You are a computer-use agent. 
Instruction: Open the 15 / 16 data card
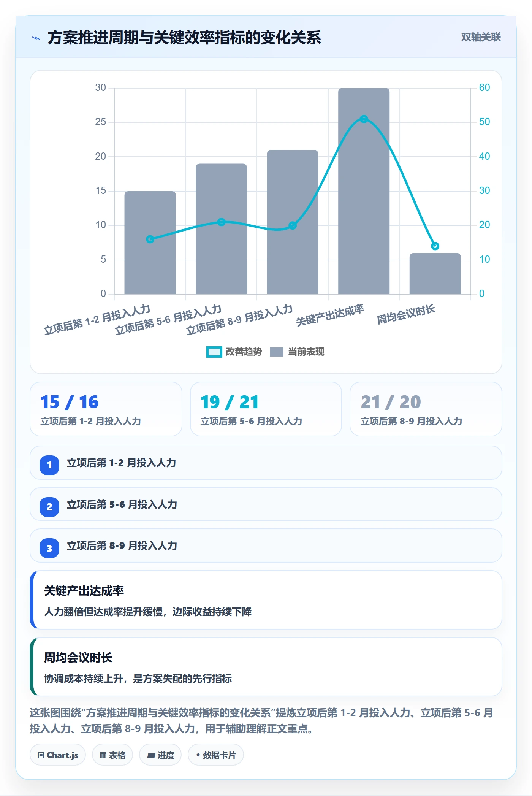pos(106,409)
